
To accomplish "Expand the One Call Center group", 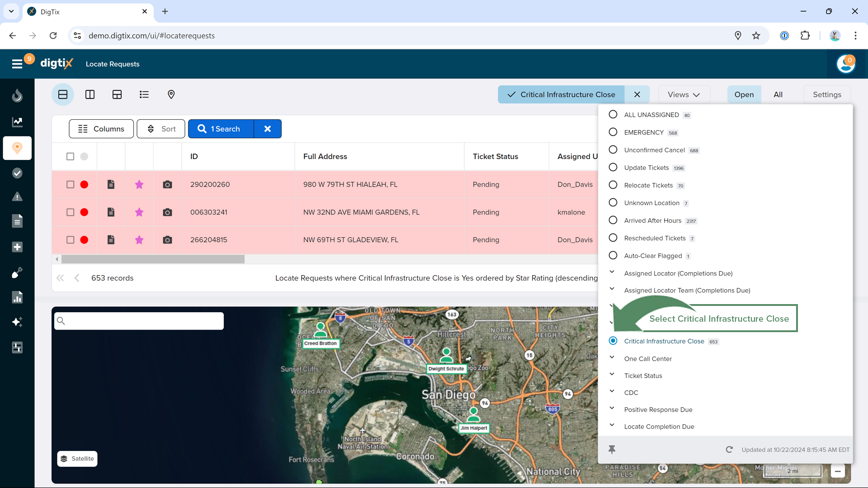I will (x=612, y=357).
